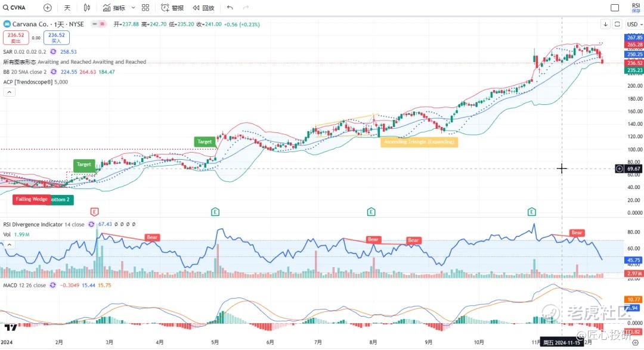Click the refresh icon beside BB indicator

[54, 72]
